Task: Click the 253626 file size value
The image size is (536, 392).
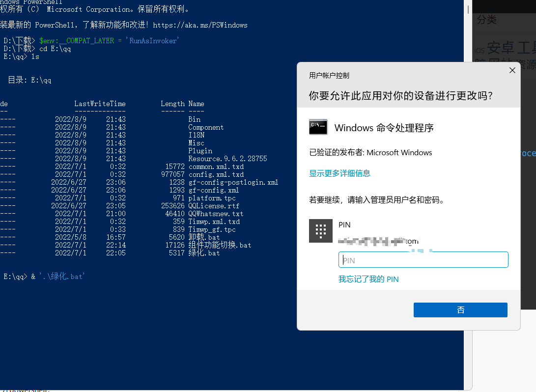Action: tap(172, 206)
